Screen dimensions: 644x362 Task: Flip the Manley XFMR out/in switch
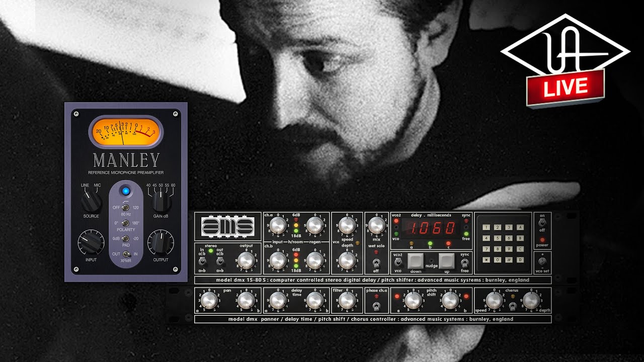pos(126,254)
